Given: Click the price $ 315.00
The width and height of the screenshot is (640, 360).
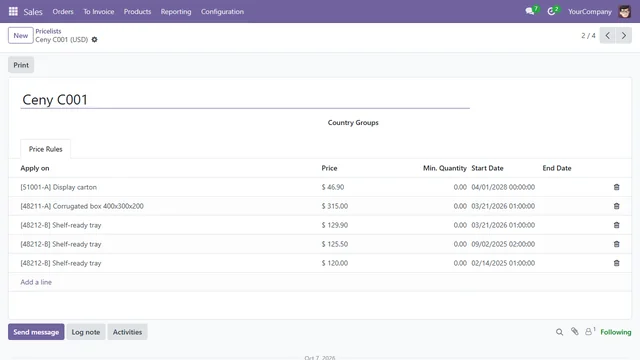Looking at the screenshot, I should 335,206.
